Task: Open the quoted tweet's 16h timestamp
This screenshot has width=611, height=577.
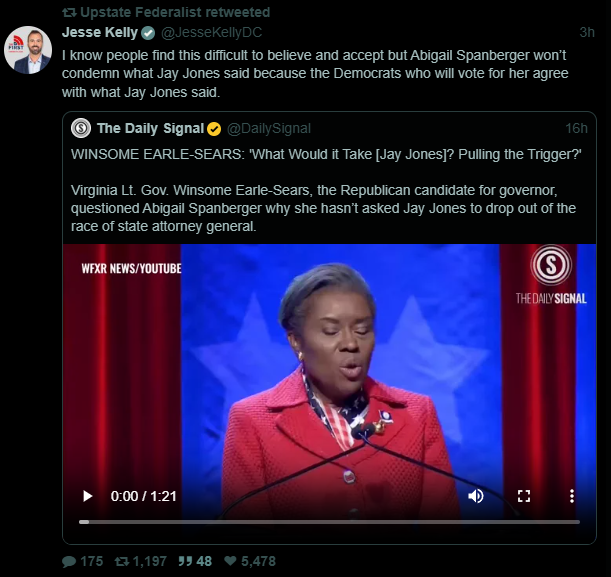Action: (576, 128)
